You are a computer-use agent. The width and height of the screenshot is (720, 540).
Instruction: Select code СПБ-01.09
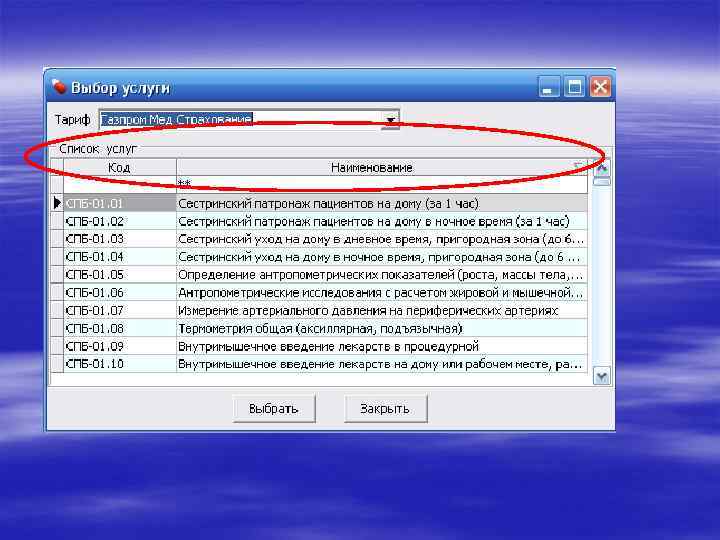pos(119,346)
